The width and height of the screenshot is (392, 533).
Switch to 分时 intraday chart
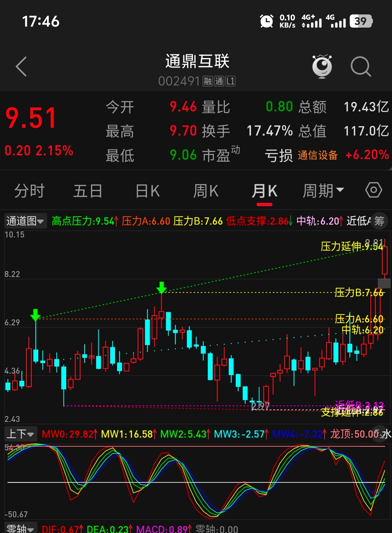[x=29, y=191]
